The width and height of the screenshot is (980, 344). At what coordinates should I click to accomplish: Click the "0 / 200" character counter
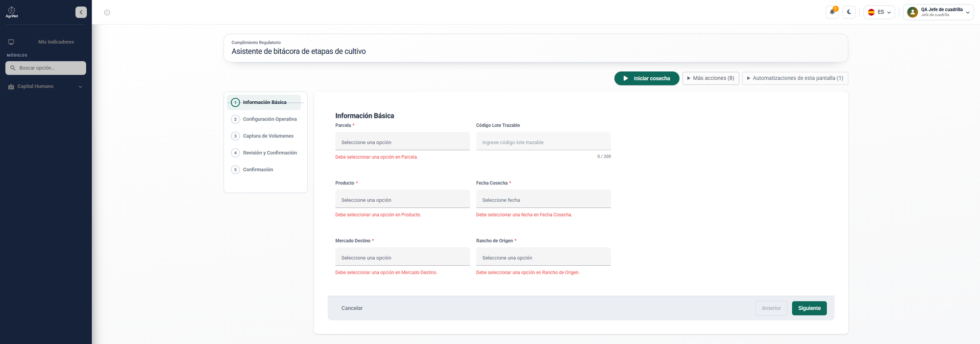pos(604,157)
